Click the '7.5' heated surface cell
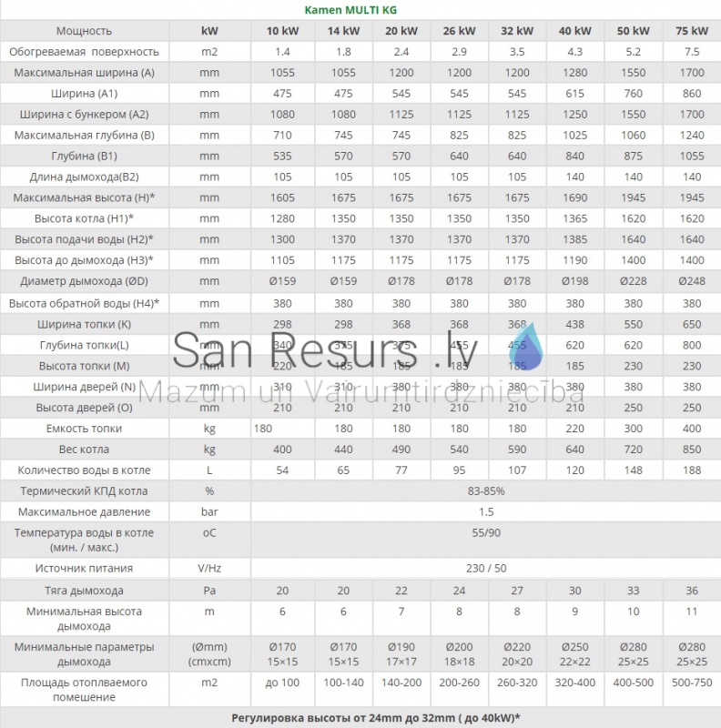This screenshot has height=728, width=721. pyautogui.click(x=692, y=52)
